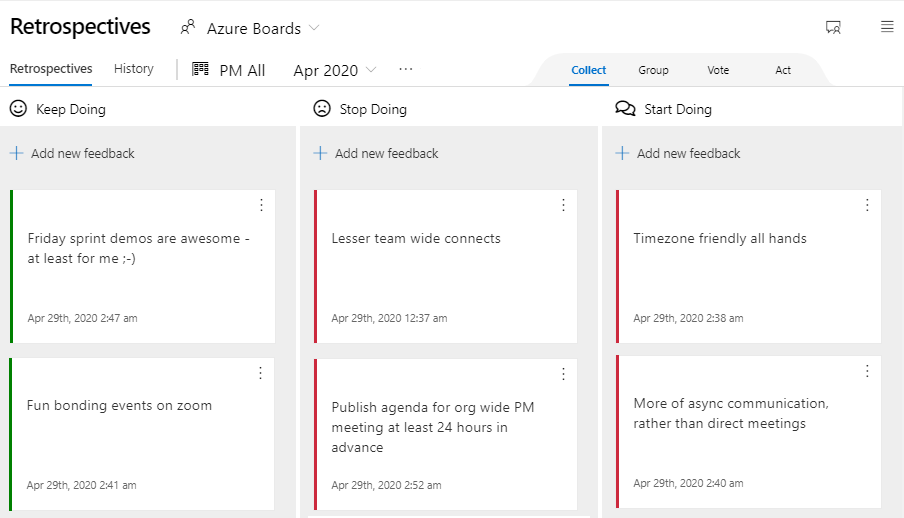The image size is (904, 518).
Task: Open options for Friday sprint demos card
Action: click(261, 205)
